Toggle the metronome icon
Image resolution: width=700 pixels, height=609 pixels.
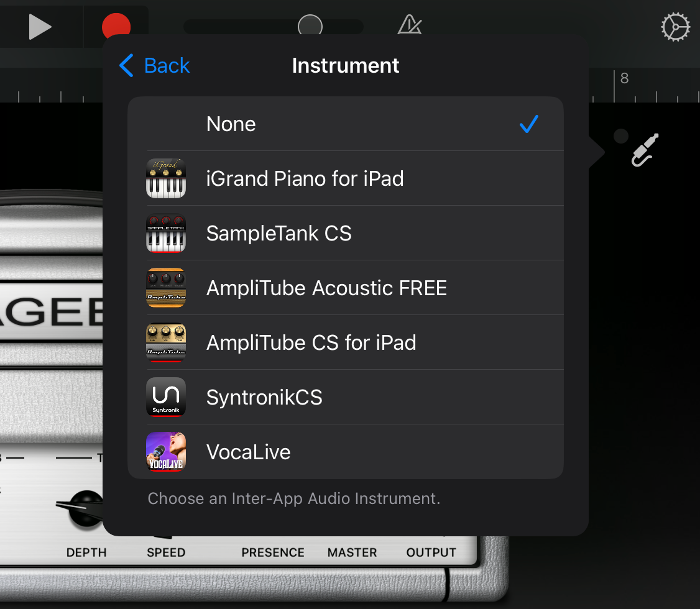coord(410,25)
